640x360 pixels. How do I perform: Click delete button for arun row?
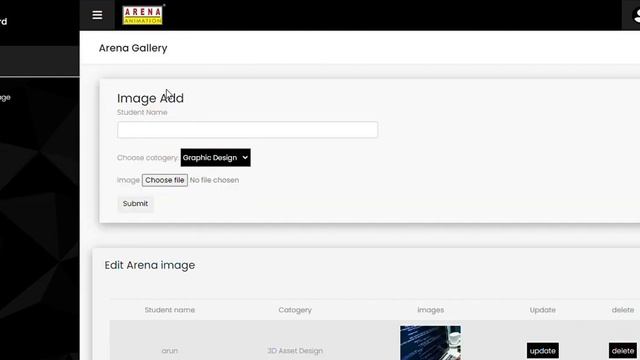pyautogui.click(x=623, y=351)
